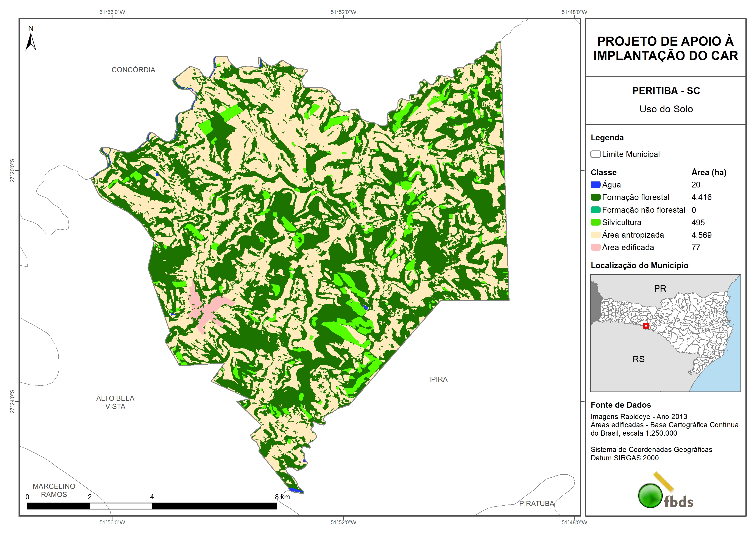Click the Formação não florestal swatch
The image size is (756, 534).
[595, 210]
